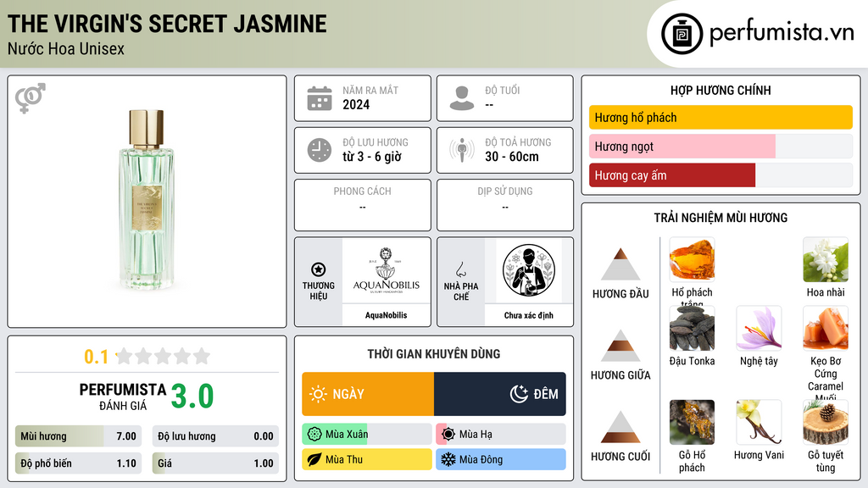Click the Mùi hương 7.00 score bar

78,436
